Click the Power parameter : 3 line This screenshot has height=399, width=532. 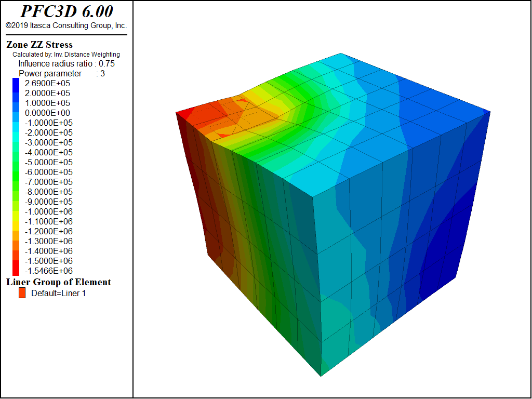[62, 74]
